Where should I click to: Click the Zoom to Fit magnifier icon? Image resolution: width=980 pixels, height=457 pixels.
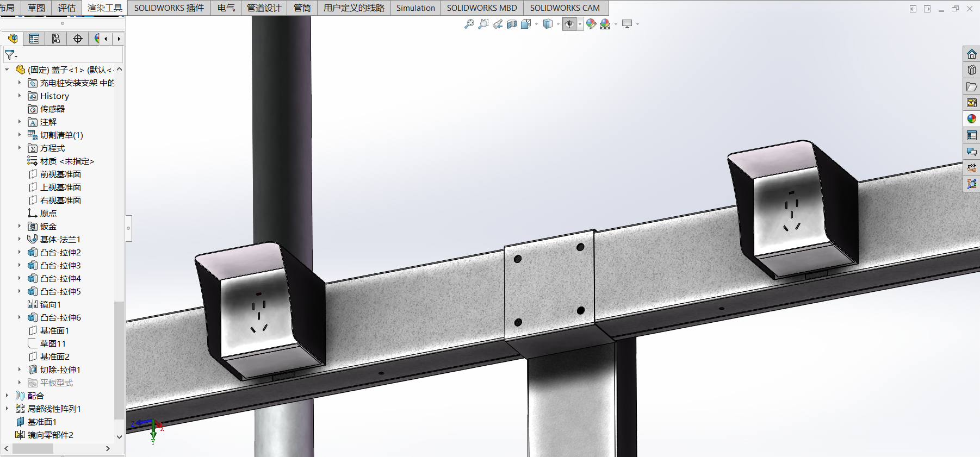tap(469, 24)
